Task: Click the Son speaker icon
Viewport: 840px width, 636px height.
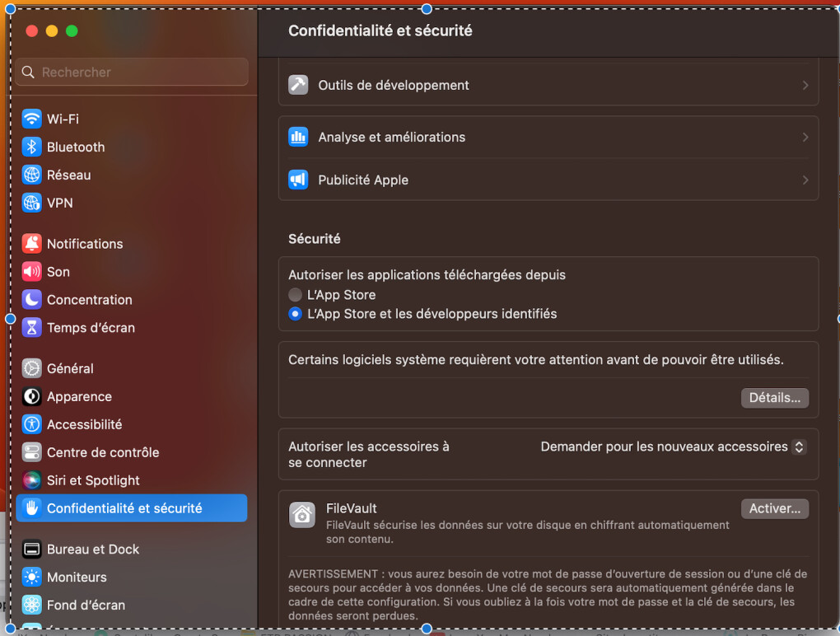Action: point(31,272)
